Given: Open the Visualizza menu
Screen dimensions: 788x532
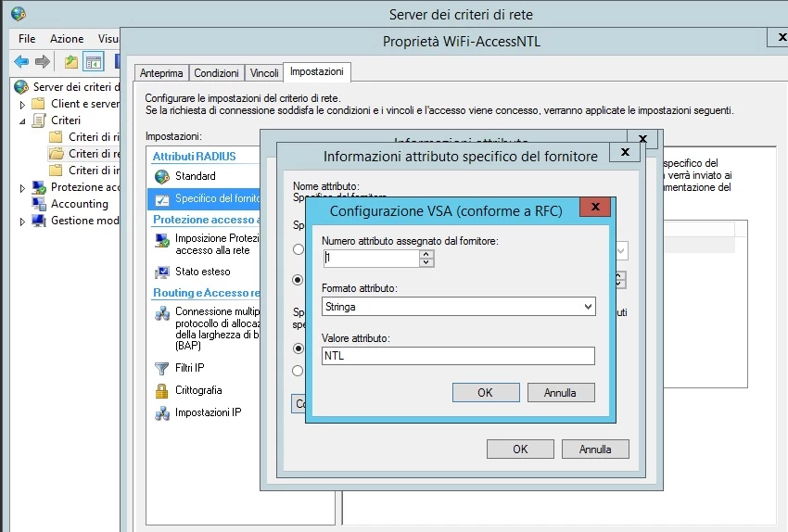Looking at the screenshot, I should [108, 39].
